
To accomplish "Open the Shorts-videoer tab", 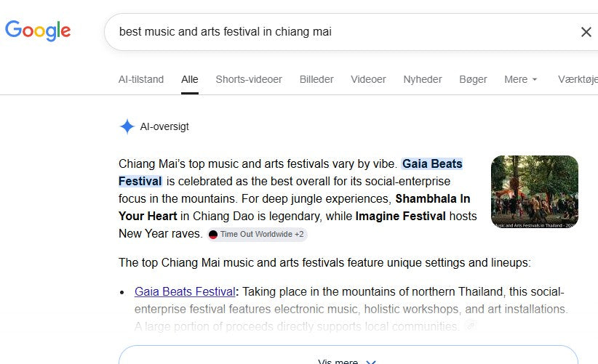I will pyautogui.click(x=249, y=79).
